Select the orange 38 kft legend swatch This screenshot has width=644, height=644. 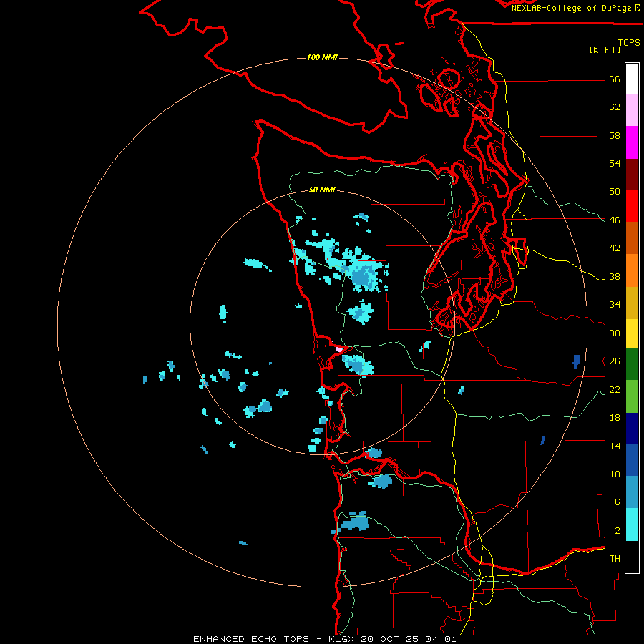tap(632, 270)
